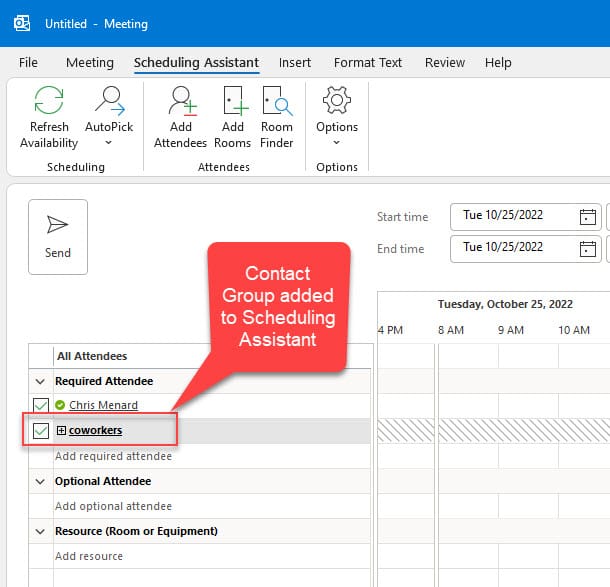Open the Options gear menu
Screen dimensions: 610x587
pos(336,102)
